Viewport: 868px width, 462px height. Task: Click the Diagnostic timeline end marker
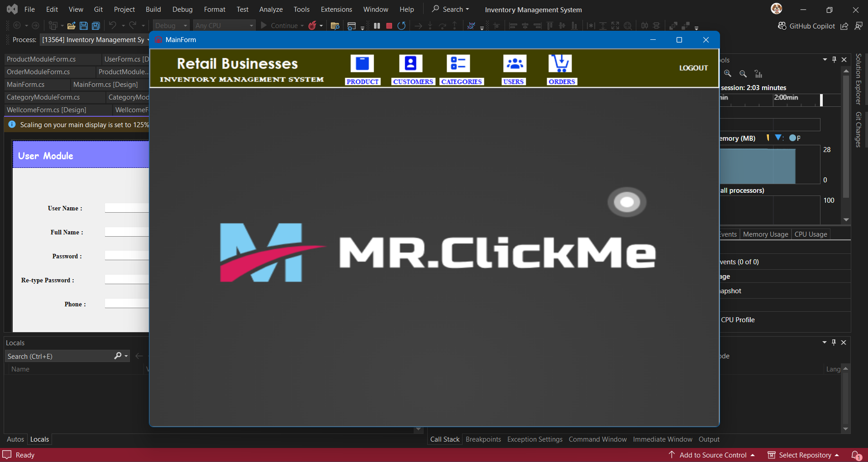tap(821, 100)
